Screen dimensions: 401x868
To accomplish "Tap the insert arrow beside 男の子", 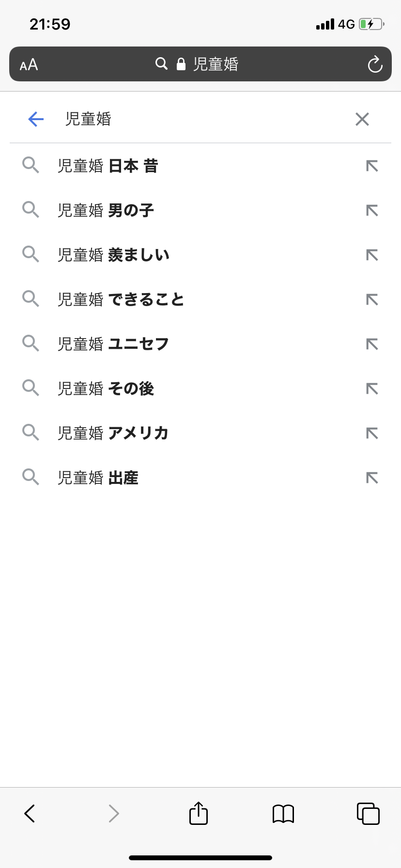I will point(372,211).
